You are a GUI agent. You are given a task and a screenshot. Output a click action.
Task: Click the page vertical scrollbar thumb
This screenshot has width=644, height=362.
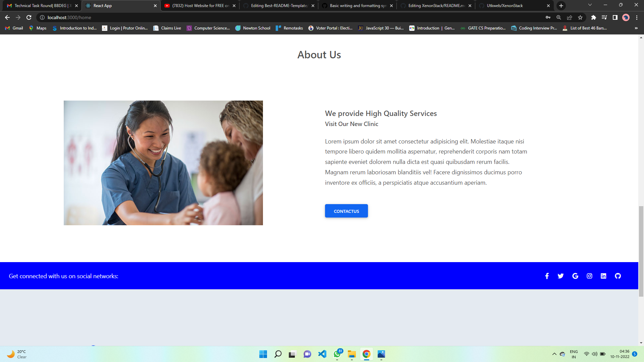tap(641, 251)
